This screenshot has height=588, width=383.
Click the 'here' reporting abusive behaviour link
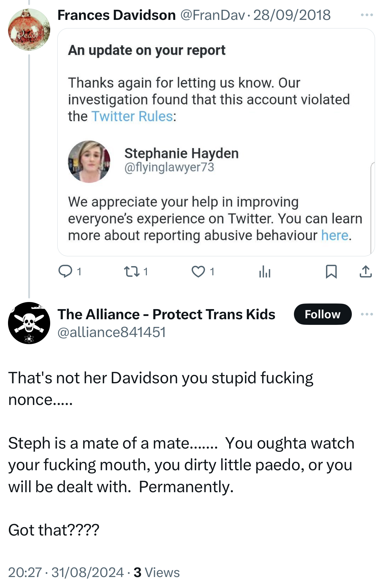point(335,235)
